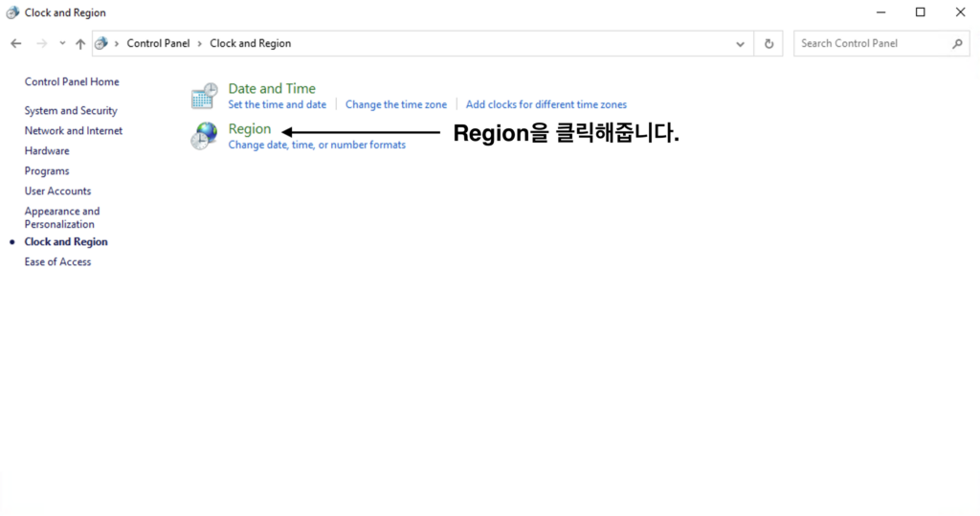Open Ease of Access category

57,262
